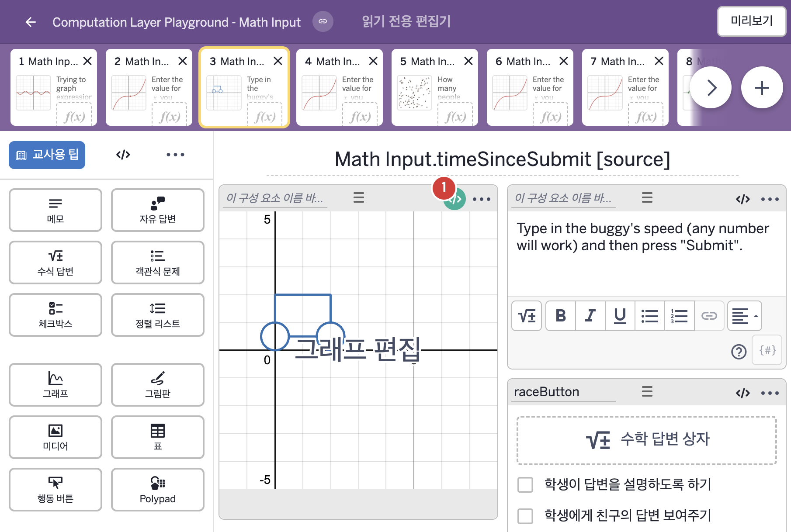Open the note editor help icon
The width and height of the screenshot is (791, 532).
coord(739,351)
